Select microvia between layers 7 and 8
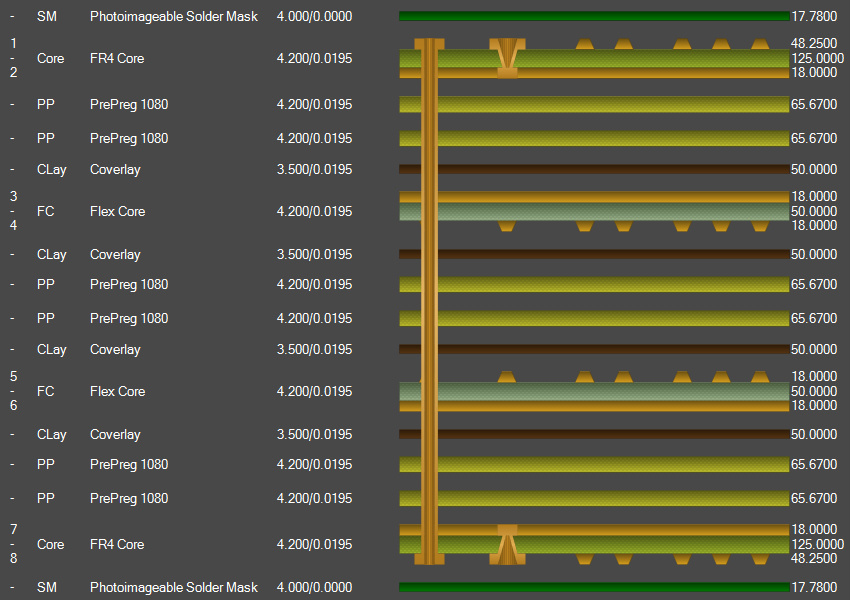This screenshot has height=600, width=850. coord(507,544)
